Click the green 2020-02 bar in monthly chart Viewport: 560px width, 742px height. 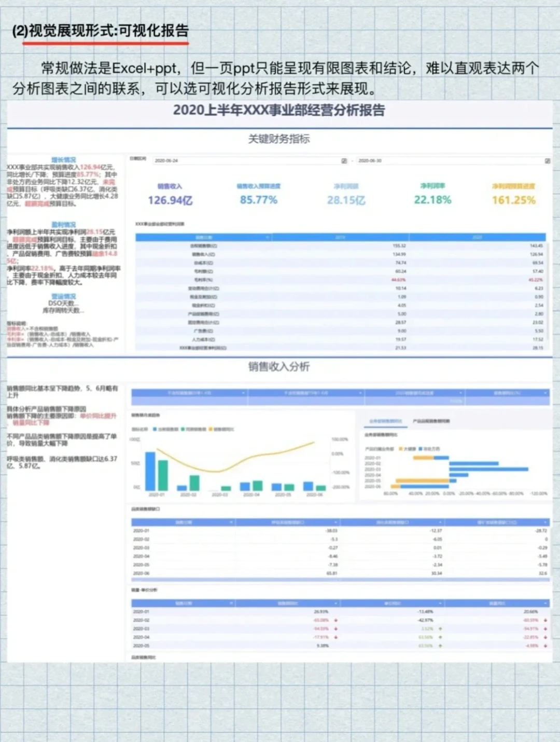(x=194, y=483)
